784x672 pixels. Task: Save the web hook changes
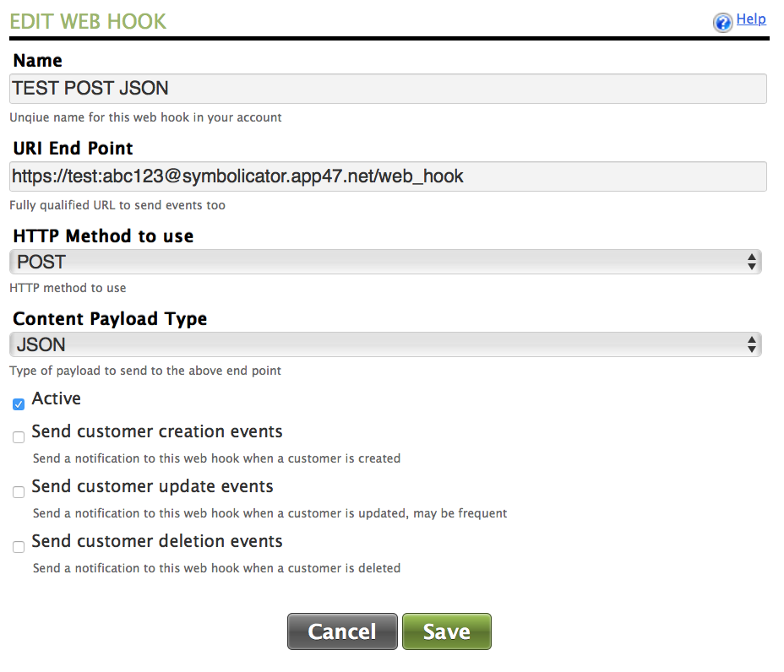(446, 631)
